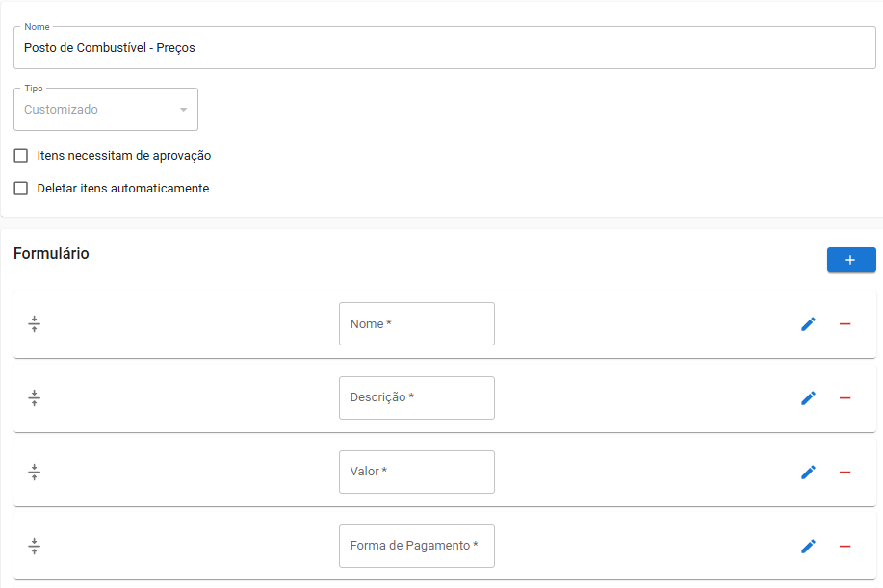Screen dimensions: 883x588
Task: Edit the Nome form field
Action: click(808, 324)
